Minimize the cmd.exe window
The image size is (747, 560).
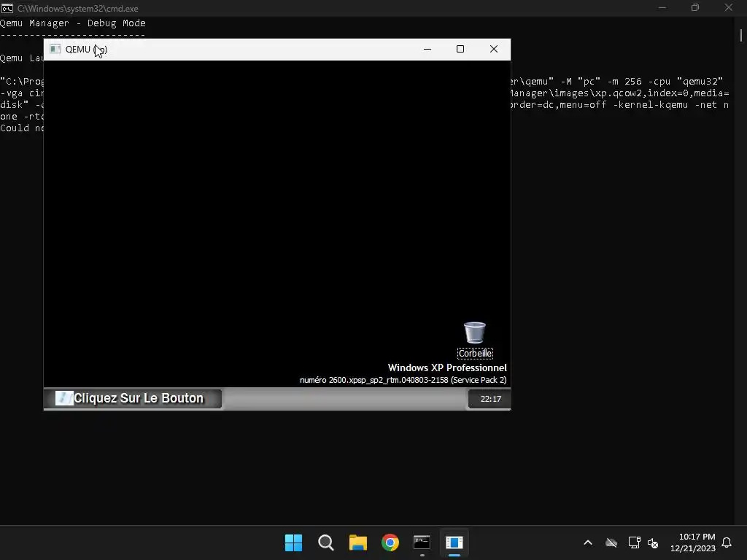click(662, 7)
